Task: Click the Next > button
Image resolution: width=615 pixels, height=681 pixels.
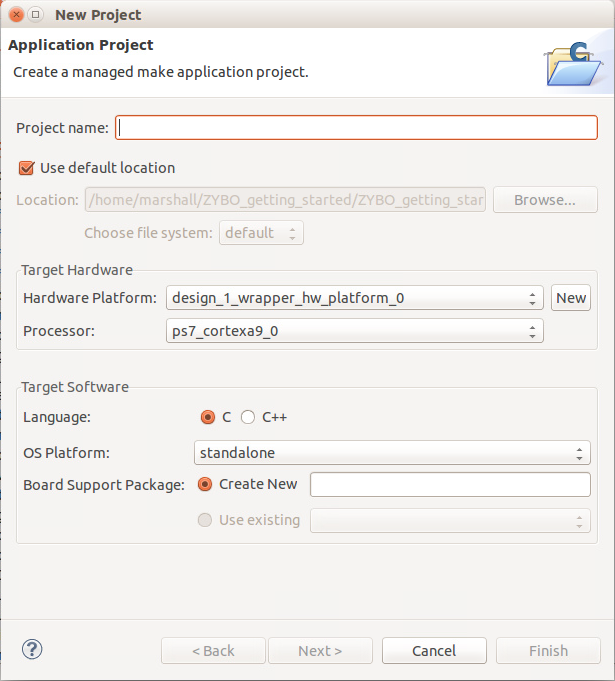Action: pyautogui.click(x=320, y=651)
